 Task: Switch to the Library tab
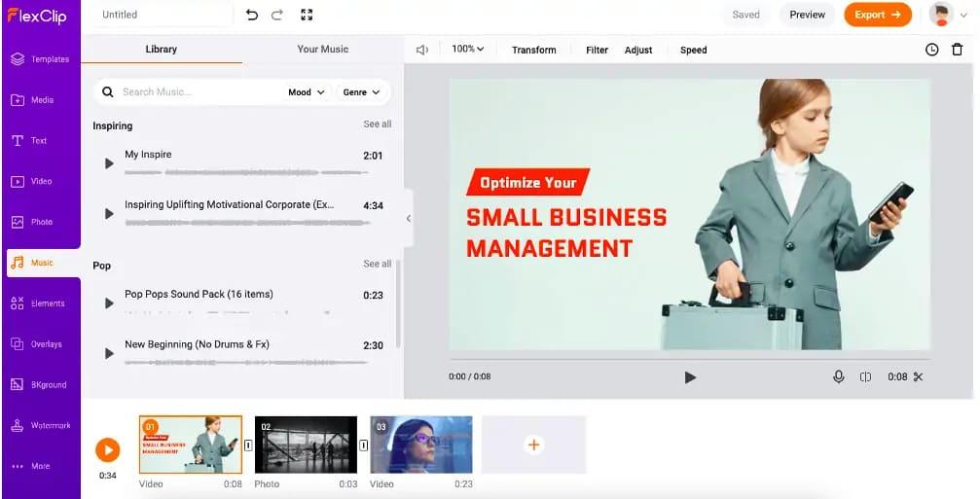[162, 49]
